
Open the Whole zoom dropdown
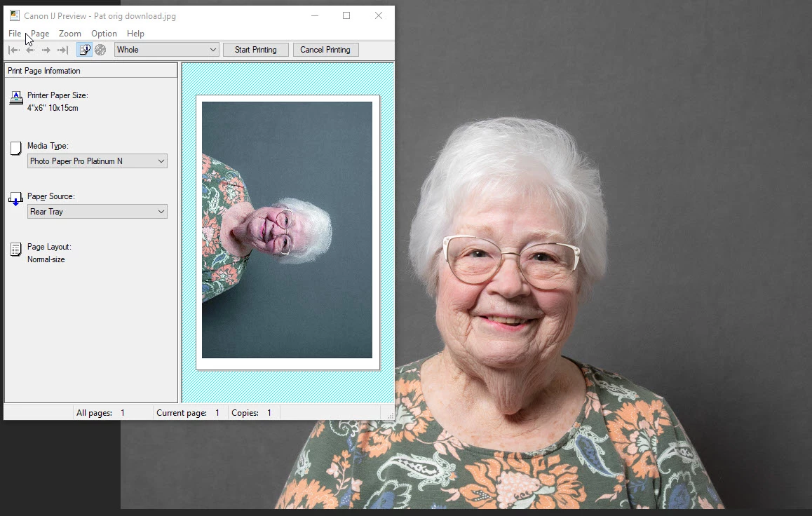coord(166,50)
